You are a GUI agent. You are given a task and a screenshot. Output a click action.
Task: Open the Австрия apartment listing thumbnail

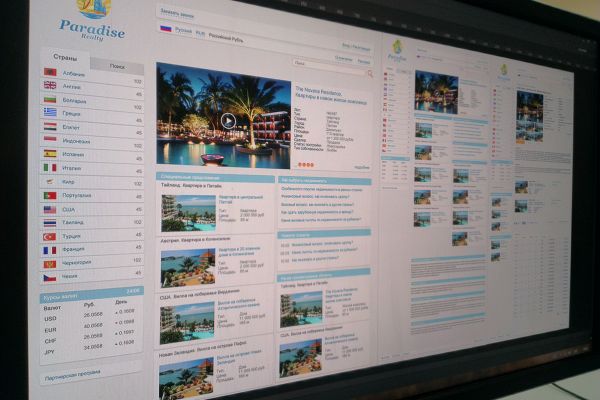pos(188,268)
